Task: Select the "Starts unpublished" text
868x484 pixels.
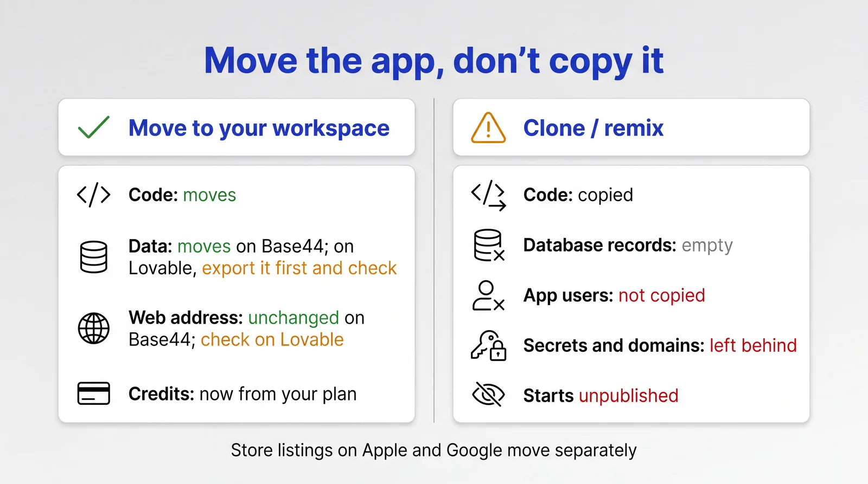Action: (x=601, y=396)
